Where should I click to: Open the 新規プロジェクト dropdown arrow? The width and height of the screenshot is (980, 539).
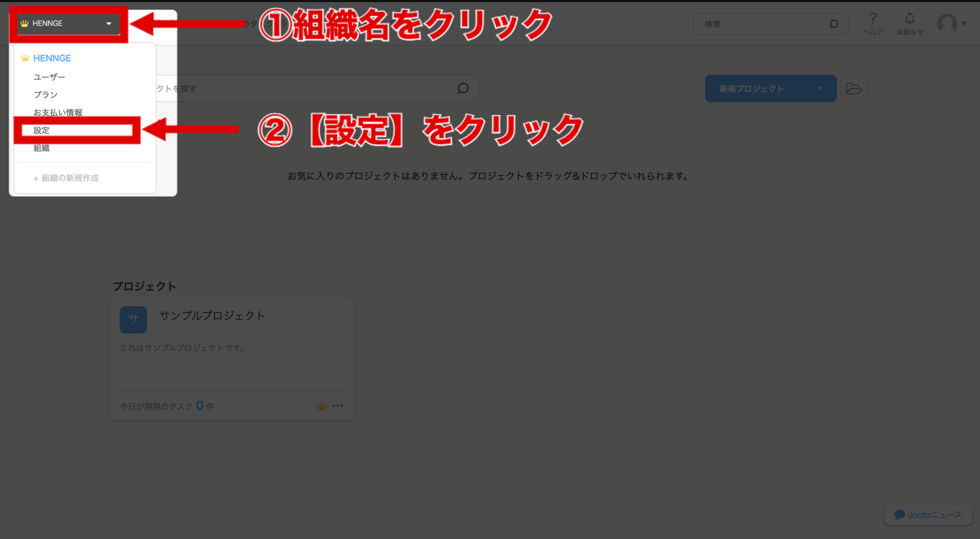point(820,88)
